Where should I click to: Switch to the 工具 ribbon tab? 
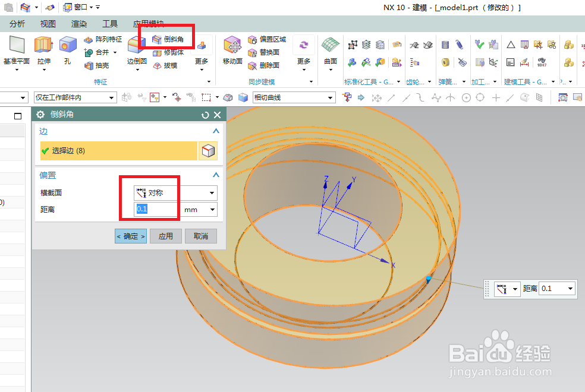pyautogui.click(x=109, y=24)
